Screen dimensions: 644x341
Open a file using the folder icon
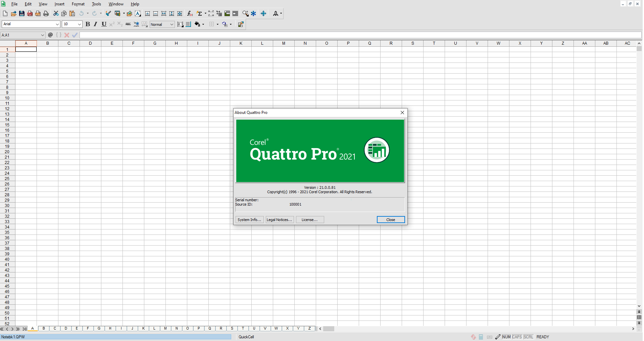pyautogui.click(x=13, y=13)
